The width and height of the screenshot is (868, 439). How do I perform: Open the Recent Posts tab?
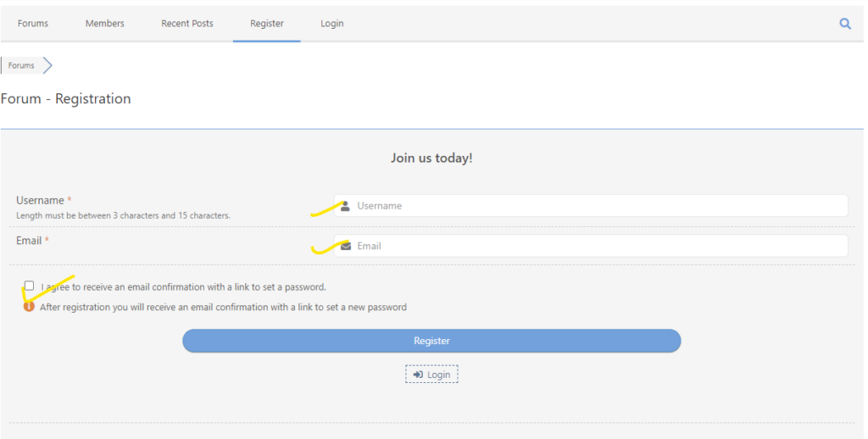(x=187, y=24)
